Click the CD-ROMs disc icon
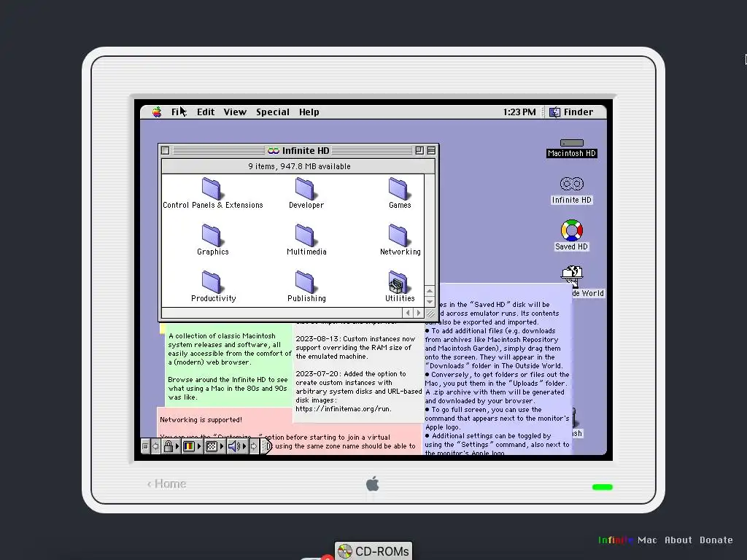 point(345,551)
